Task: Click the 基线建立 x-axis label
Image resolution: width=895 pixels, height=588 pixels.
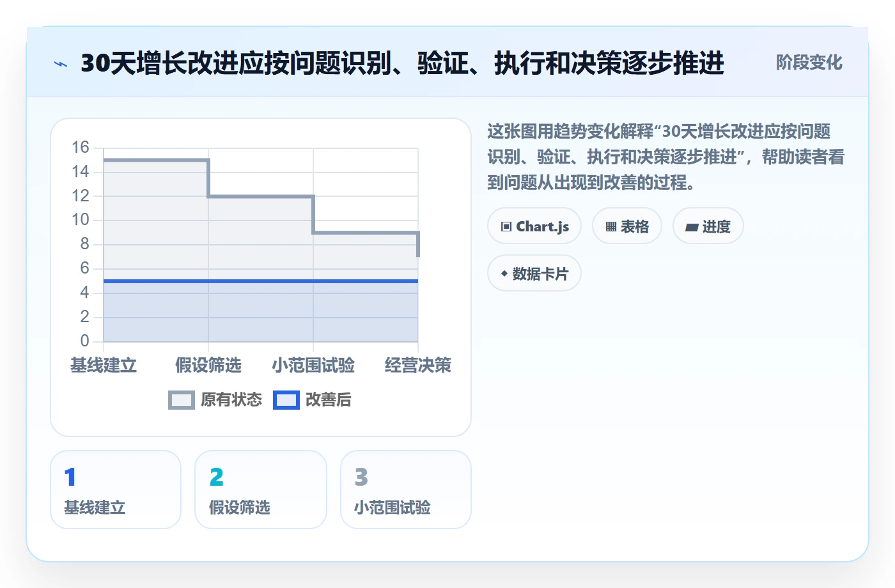Action: (104, 366)
